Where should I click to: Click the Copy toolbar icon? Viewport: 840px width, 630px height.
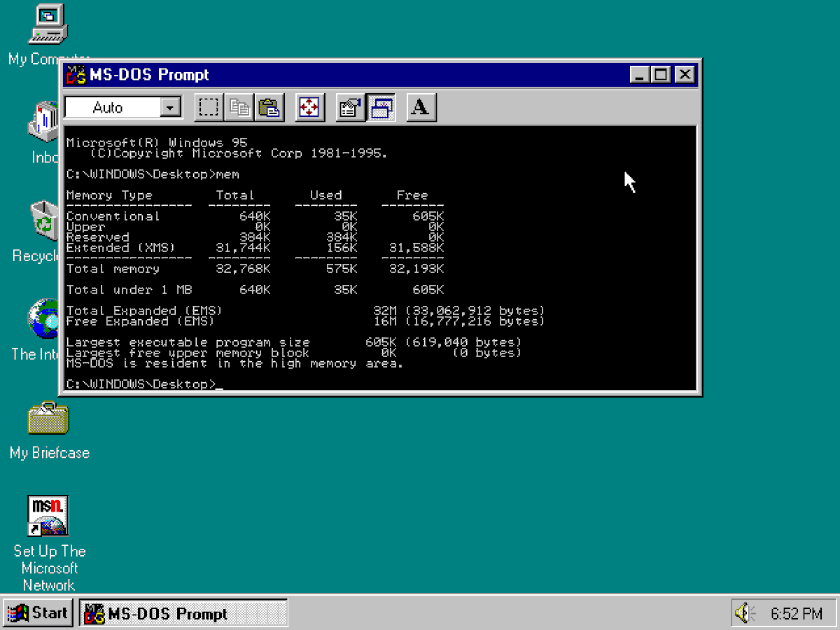[x=239, y=108]
